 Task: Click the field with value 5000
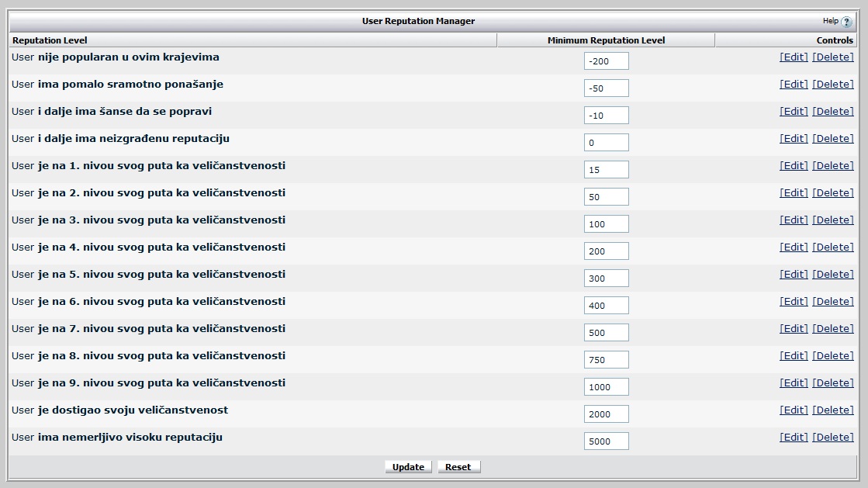pyautogui.click(x=606, y=441)
